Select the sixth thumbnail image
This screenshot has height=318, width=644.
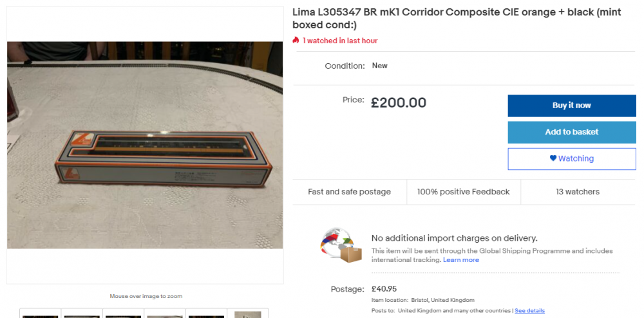point(248,314)
